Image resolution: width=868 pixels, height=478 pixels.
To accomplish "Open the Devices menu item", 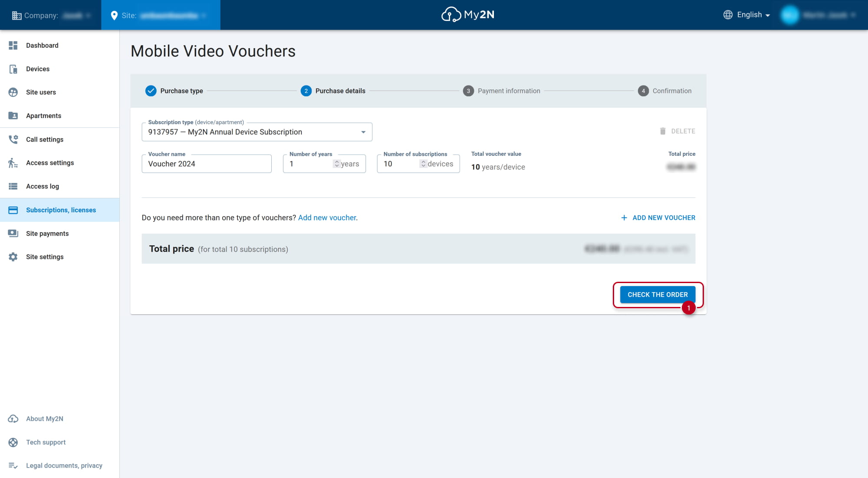I will point(59,69).
